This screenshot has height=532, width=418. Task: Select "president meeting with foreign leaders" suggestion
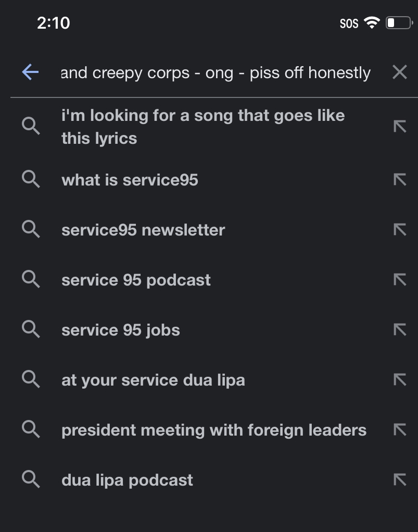click(214, 430)
